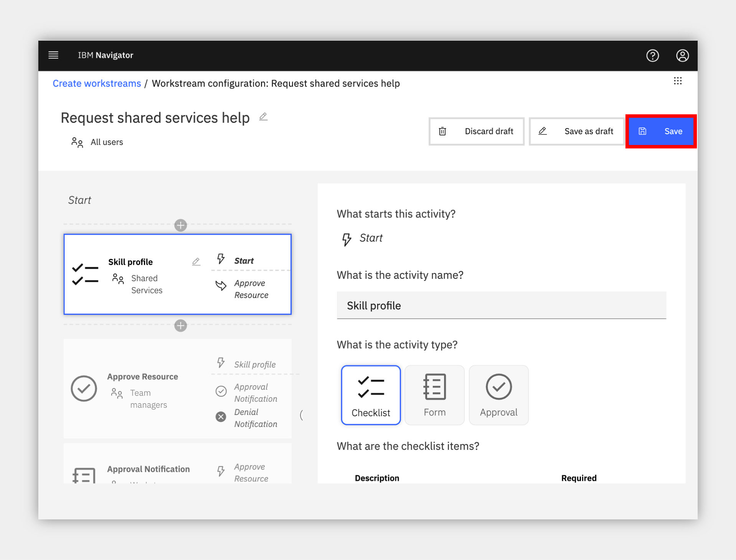The image size is (736, 560).
Task: Click the Approval Notification form icon
Action: pyautogui.click(x=84, y=475)
